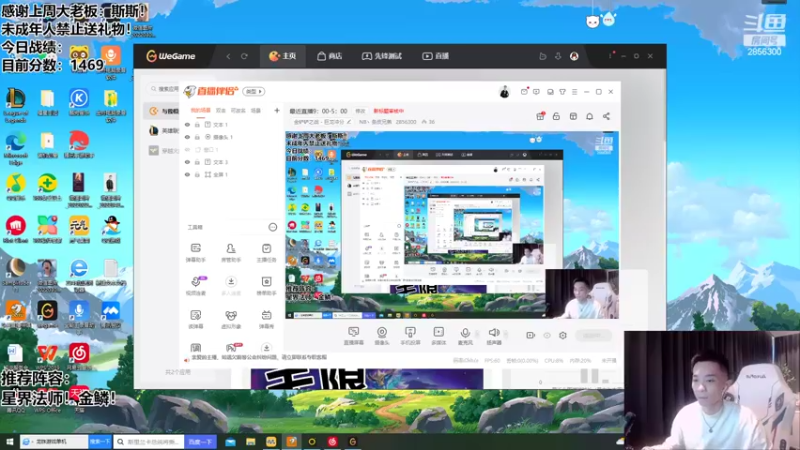Click the 修改 button next to timer
This screenshot has width=800, height=450.
click(x=360, y=111)
